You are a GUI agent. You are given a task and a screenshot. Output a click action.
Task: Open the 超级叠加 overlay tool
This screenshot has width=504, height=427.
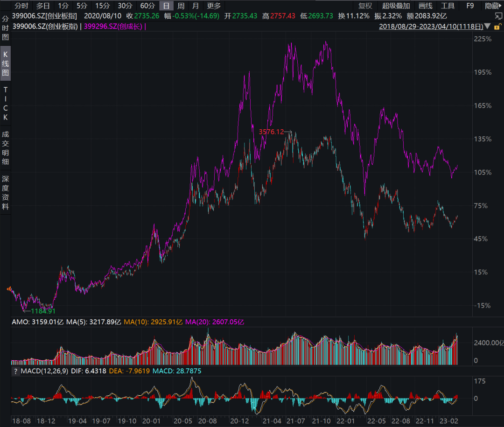(396, 6)
